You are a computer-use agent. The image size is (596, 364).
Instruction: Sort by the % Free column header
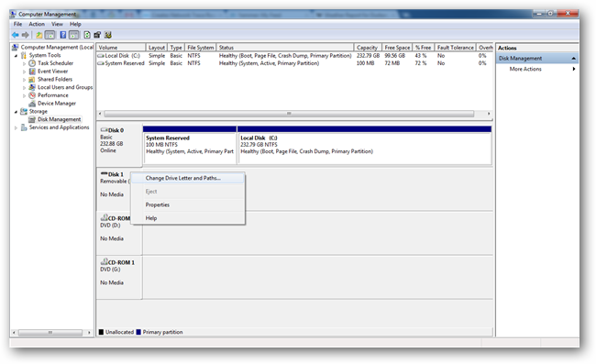[x=423, y=48]
